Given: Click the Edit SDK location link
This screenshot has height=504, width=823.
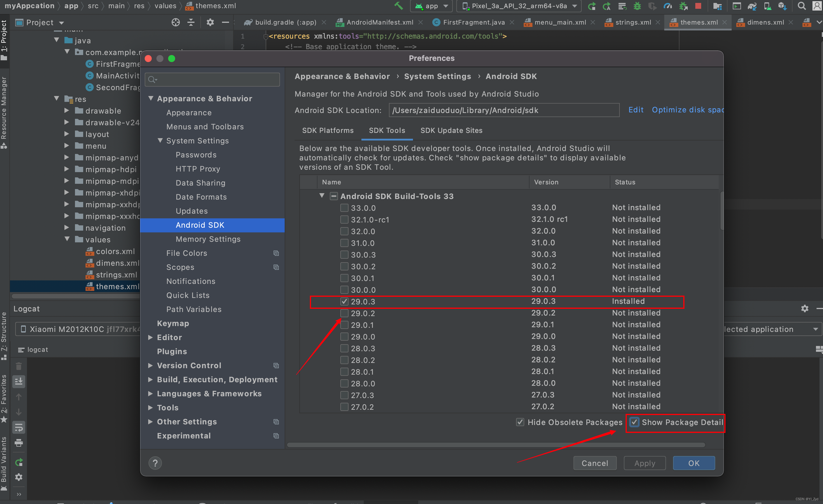Looking at the screenshot, I should point(635,110).
